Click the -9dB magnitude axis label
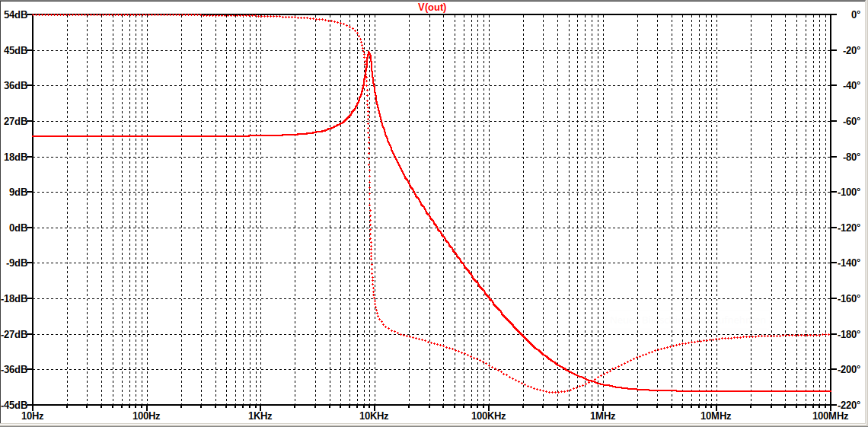 coord(15,263)
